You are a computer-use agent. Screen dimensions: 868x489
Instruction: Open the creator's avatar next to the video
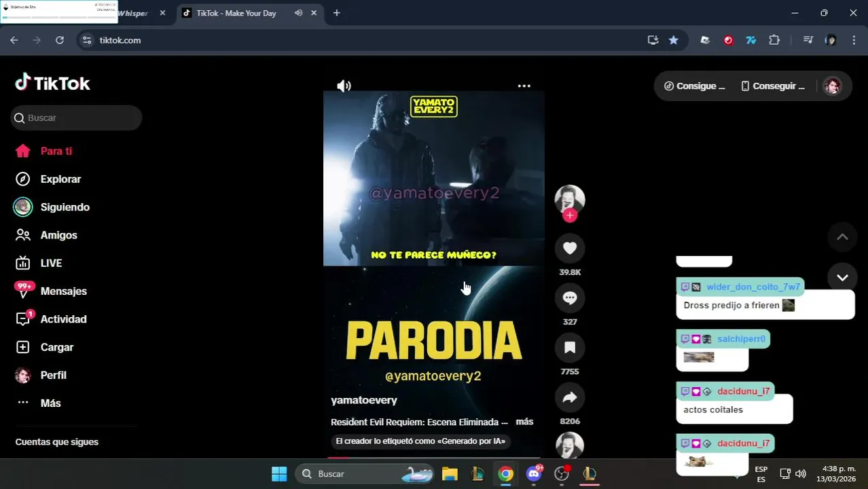[x=570, y=198]
